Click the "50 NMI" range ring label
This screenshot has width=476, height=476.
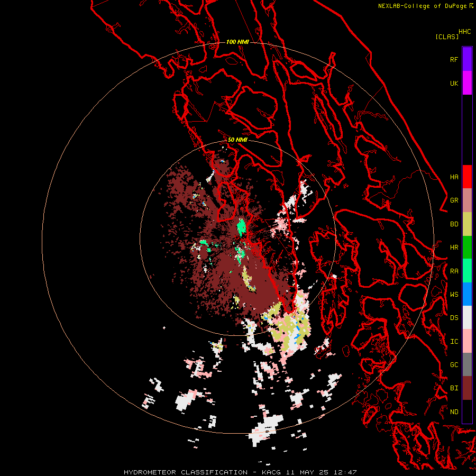[x=237, y=140]
